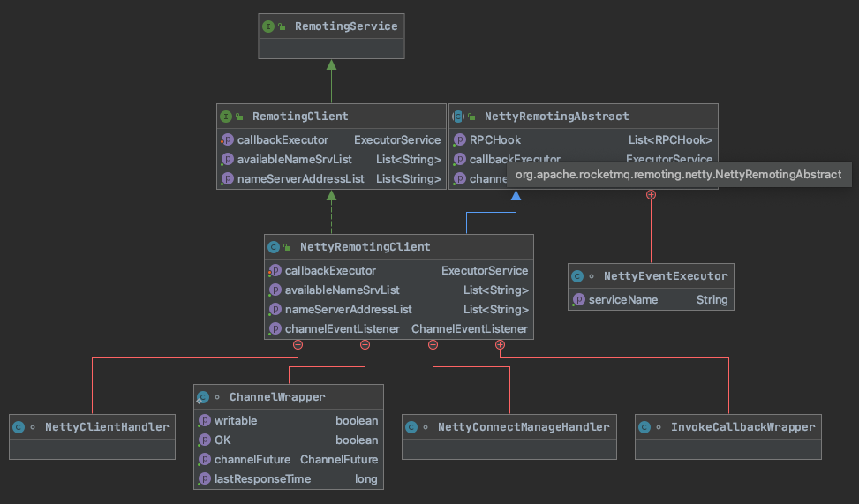Click the inner-class marker linking to InvokeCallbackWrapper
Screen dimensions: 859x504
501,344
